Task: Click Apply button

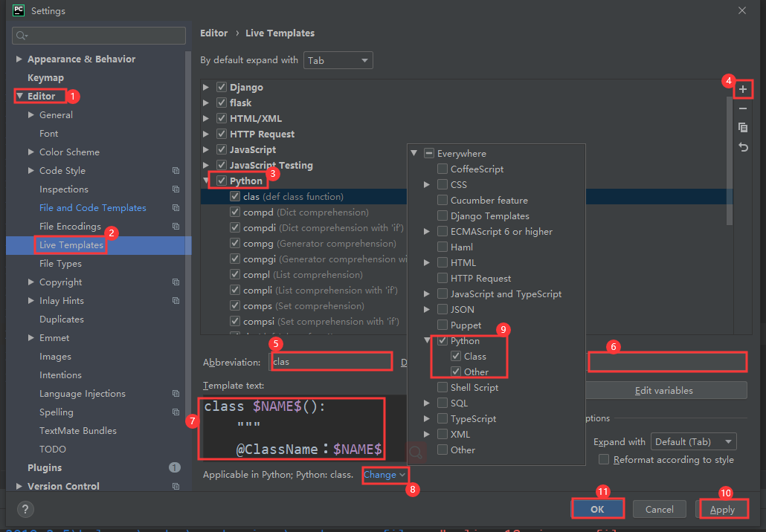Action: coord(722,509)
